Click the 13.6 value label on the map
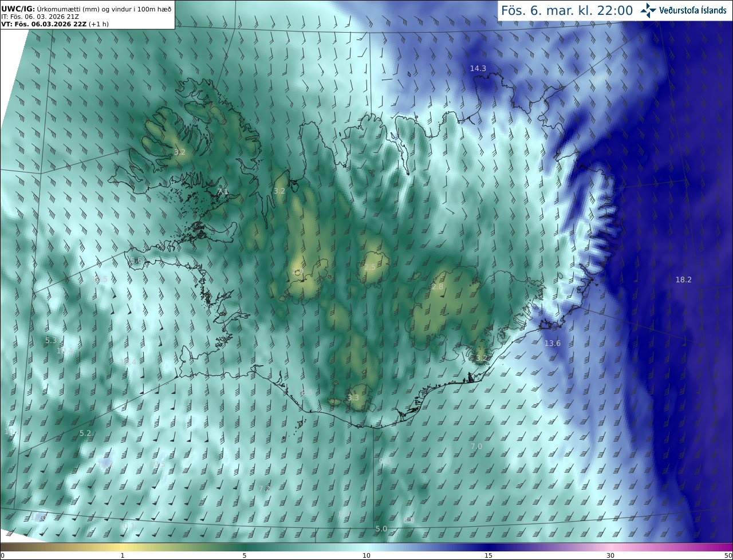Image resolution: width=733 pixels, height=560 pixels. (x=553, y=343)
